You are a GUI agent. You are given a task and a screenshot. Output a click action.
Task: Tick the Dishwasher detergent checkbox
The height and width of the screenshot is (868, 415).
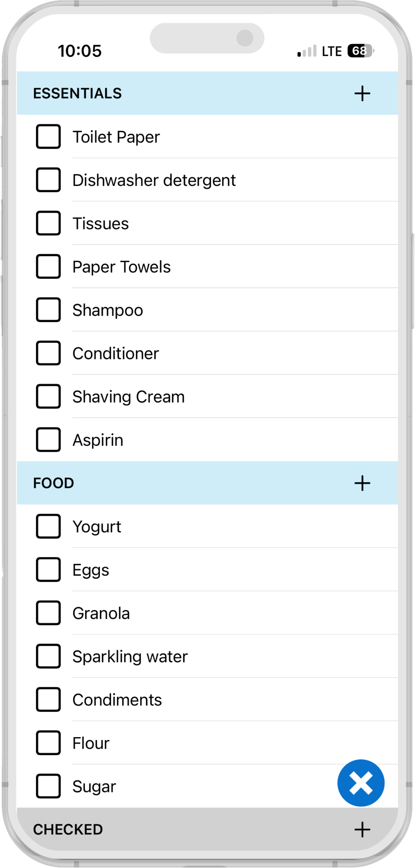48,180
